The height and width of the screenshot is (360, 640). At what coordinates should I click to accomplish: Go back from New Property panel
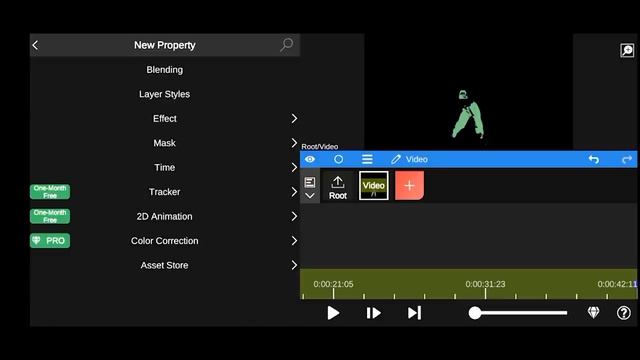click(x=36, y=45)
